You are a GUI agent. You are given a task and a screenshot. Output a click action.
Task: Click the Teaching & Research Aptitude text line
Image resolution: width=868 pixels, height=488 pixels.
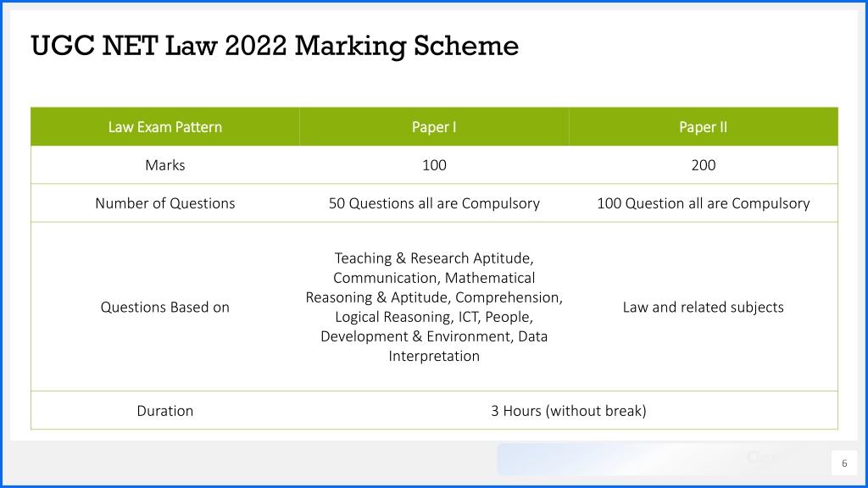click(x=434, y=258)
